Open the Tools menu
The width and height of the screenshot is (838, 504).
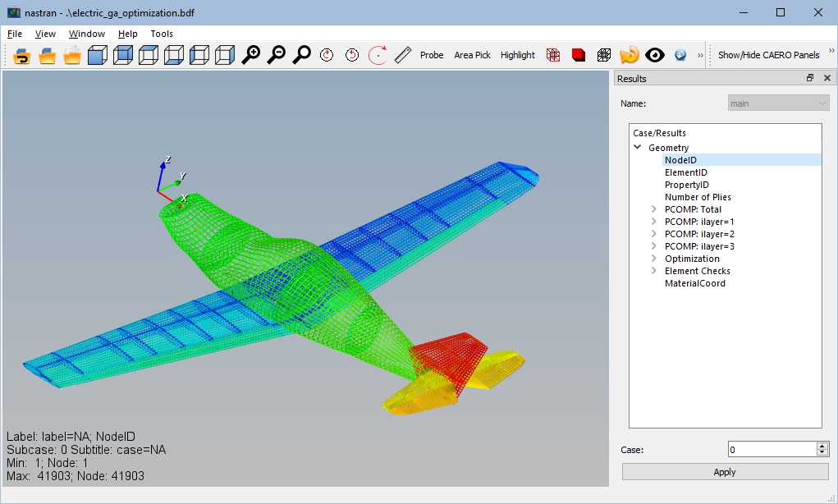tap(162, 34)
